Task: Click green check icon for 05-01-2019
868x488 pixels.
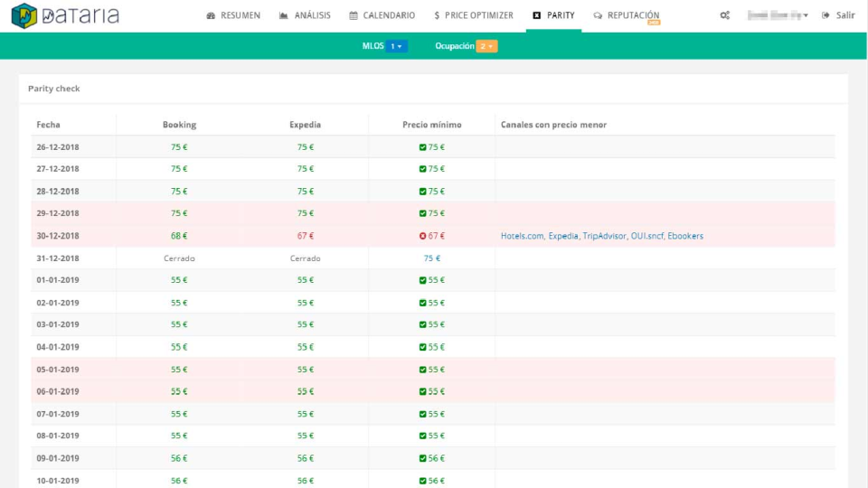Action: (x=422, y=369)
